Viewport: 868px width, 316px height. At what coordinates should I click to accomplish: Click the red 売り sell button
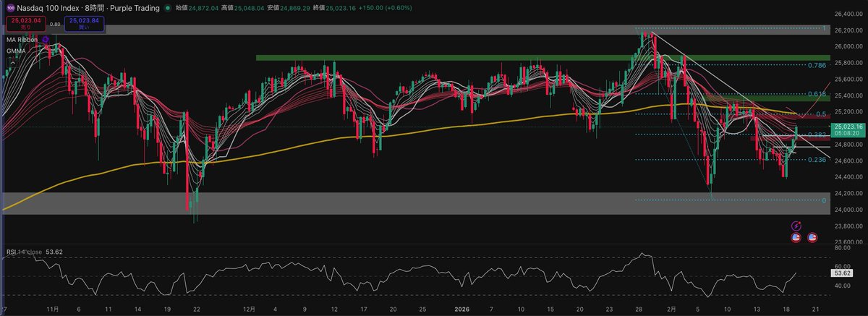[25, 25]
